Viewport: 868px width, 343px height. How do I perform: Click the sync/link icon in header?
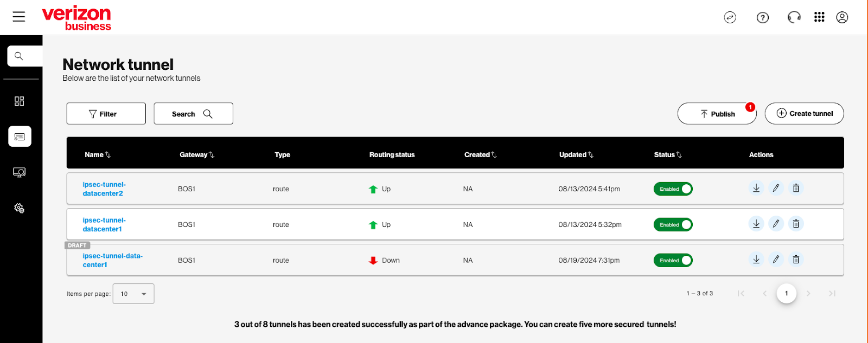click(730, 18)
